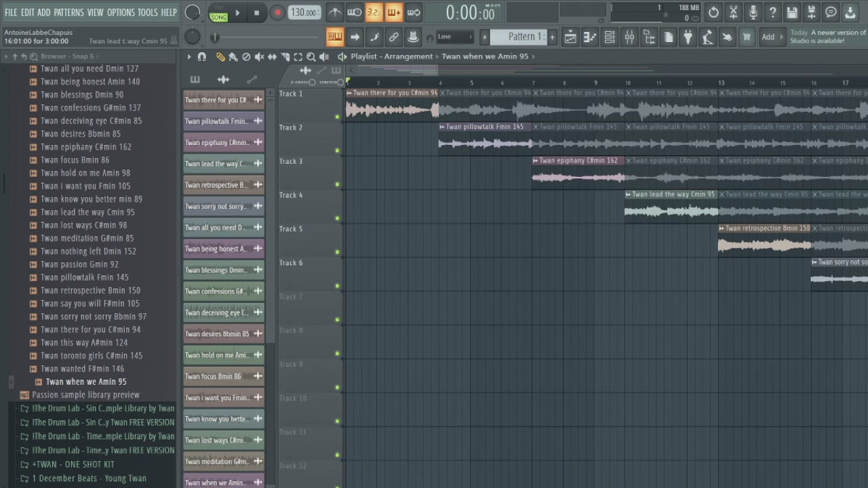The image size is (868, 488).
Task: Open the audio editor scissors icon
Action: point(733,12)
